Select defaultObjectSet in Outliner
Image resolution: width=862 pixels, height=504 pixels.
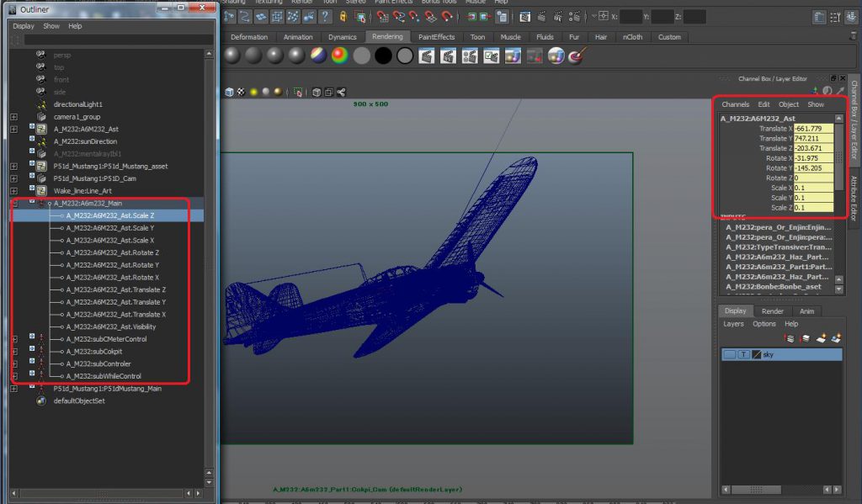tap(78, 401)
